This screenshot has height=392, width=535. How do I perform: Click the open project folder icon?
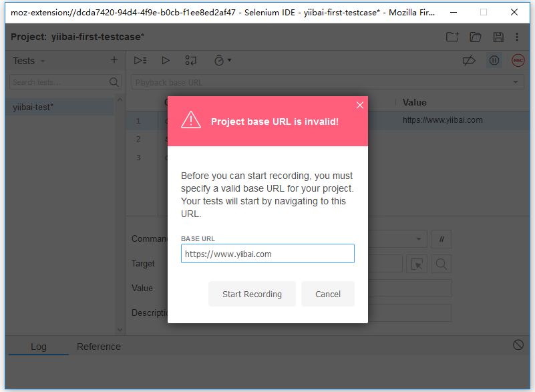pyautogui.click(x=476, y=37)
